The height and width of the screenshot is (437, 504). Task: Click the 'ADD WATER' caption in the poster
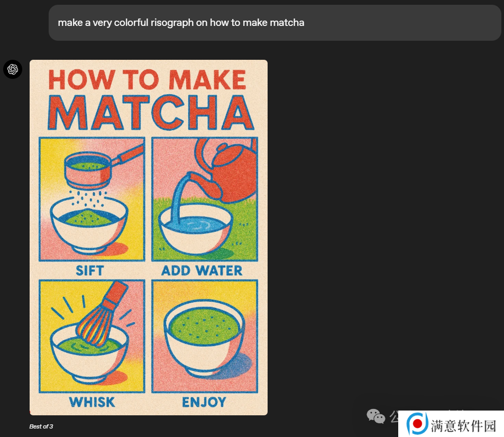coord(202,270)
